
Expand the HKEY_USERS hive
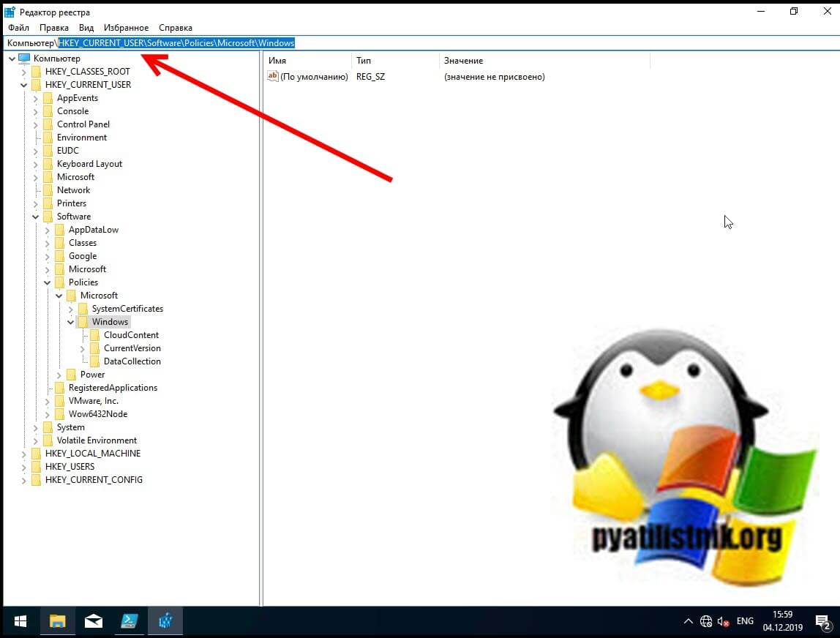(x=23, y=467)
